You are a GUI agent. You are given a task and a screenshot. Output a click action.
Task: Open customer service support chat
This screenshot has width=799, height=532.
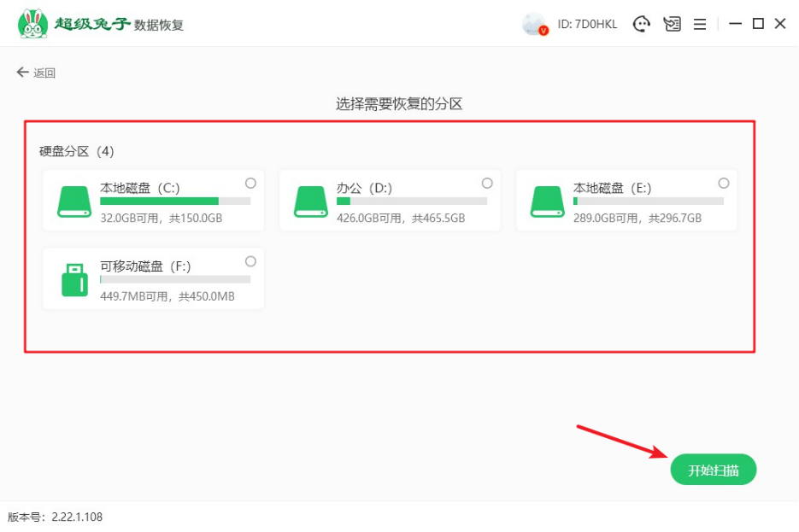(x=641, y=24)
